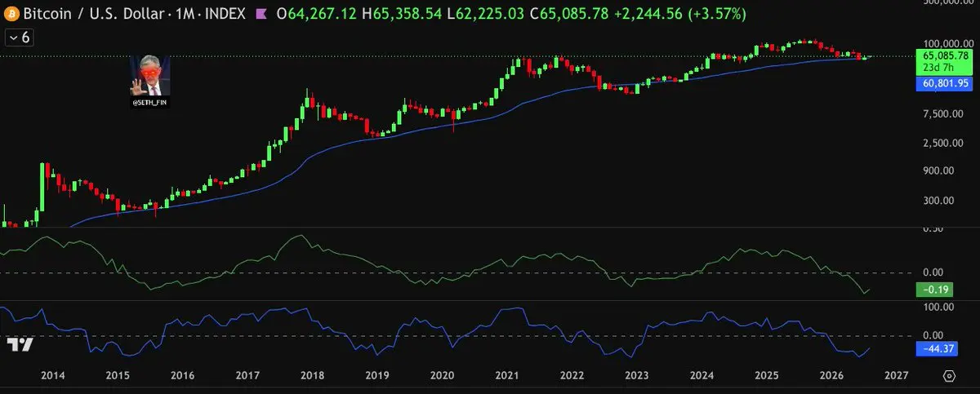The image size is (980, 394).
Task: Click the 900.00 price axis label
Action: pos(940,170)
